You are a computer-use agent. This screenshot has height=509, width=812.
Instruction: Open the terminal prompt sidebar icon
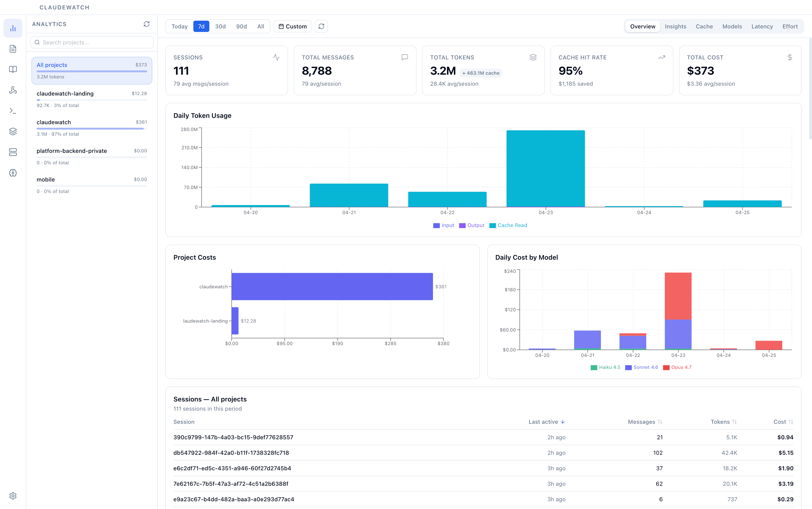(x=13, y=111)
